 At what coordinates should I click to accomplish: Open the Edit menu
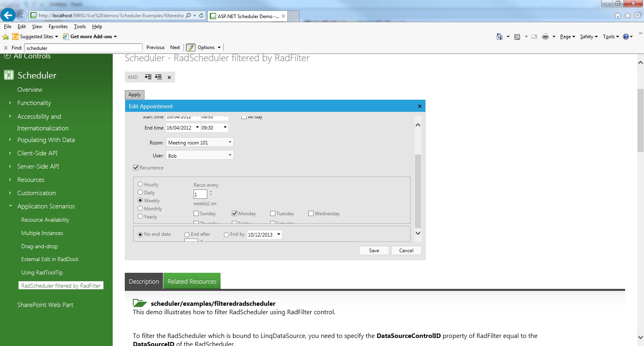click(22, 27)
